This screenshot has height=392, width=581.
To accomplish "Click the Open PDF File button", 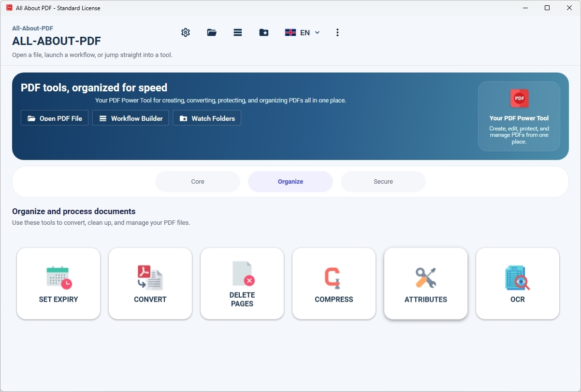I will click(55, 118).
